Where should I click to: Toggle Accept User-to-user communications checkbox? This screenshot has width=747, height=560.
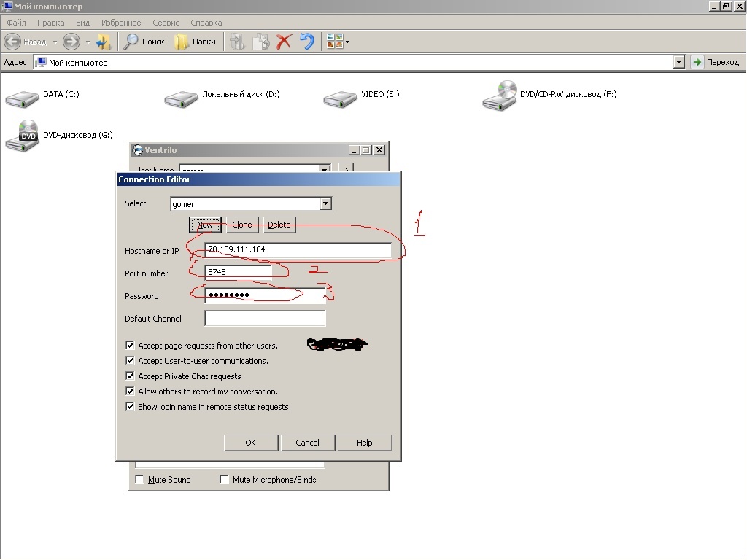(x=130, y=360)
